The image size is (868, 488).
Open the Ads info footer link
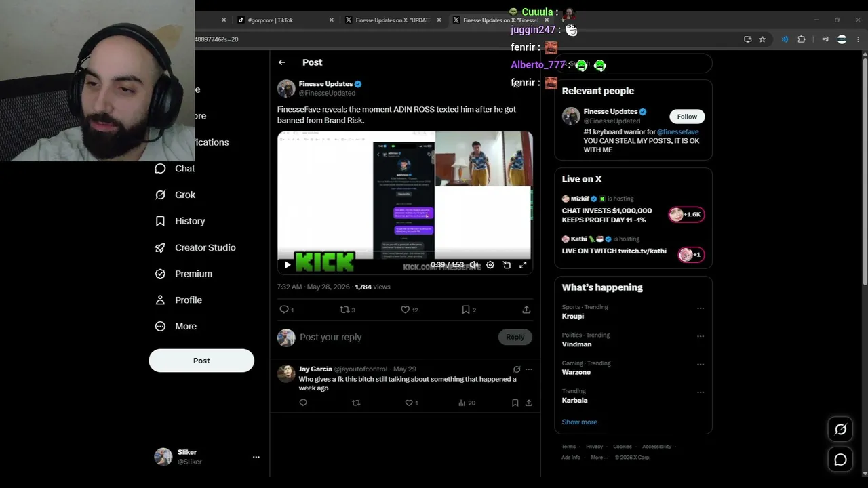(x=571, y=457)
